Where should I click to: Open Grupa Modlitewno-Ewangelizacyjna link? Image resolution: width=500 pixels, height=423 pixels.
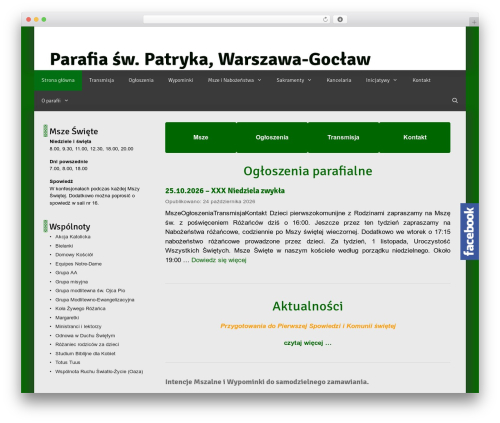click(95, 300)
